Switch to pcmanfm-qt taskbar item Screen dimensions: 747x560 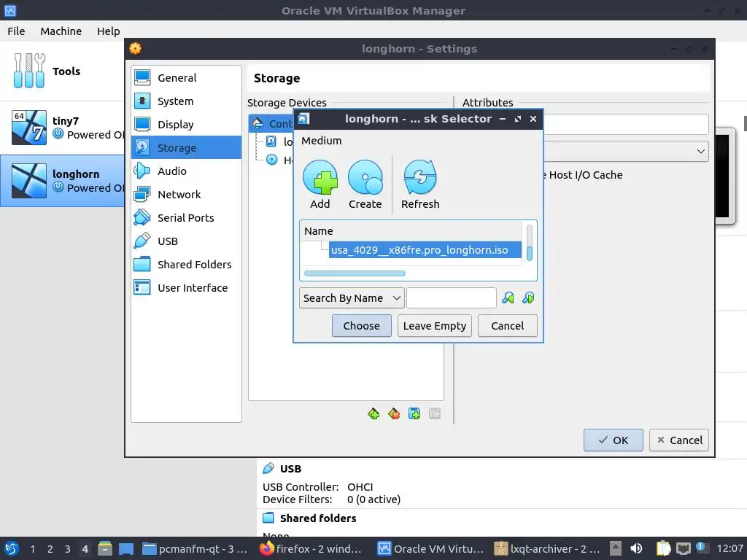click(196, 548)
